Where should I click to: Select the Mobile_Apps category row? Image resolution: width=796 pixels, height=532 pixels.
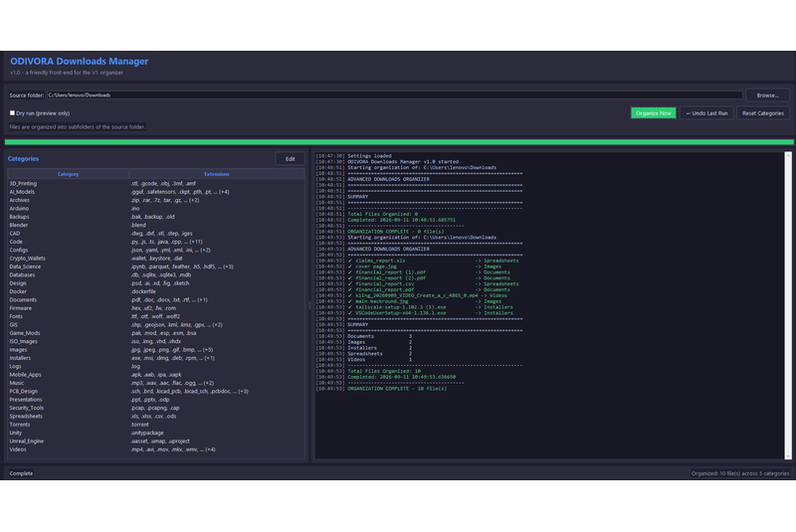click(x=156, y=375)
